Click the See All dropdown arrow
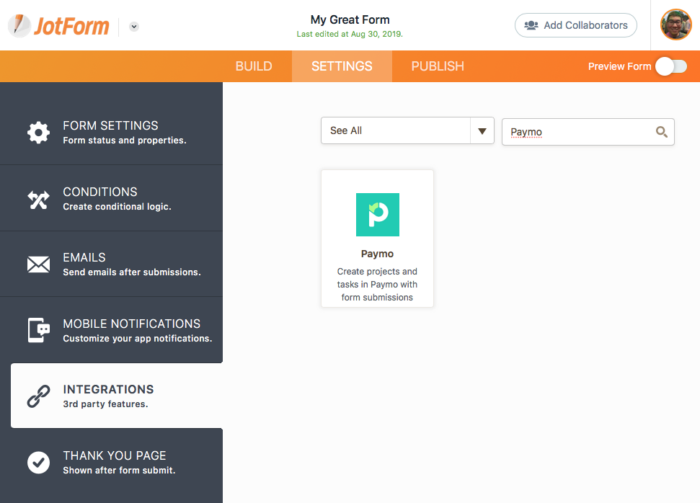 [482, 131]
